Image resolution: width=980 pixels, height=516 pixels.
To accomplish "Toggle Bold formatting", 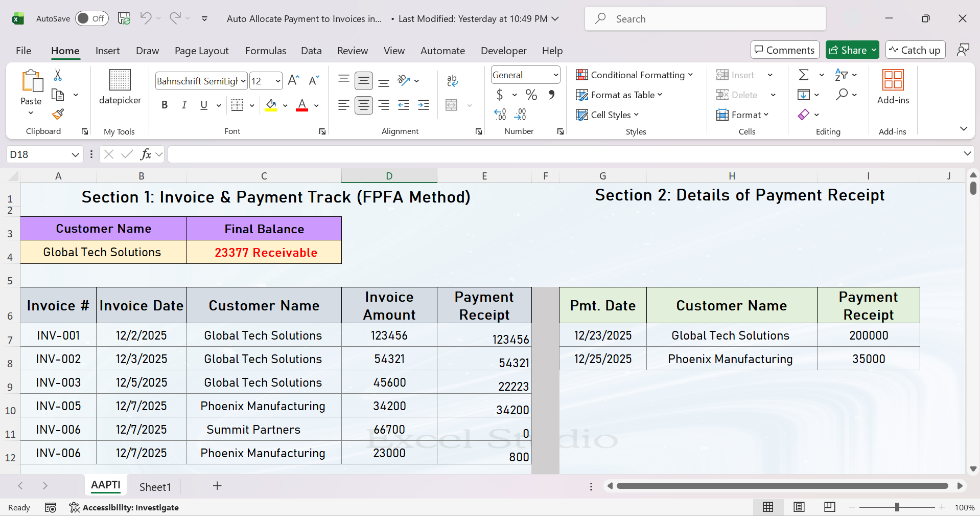I will [165, 105].
